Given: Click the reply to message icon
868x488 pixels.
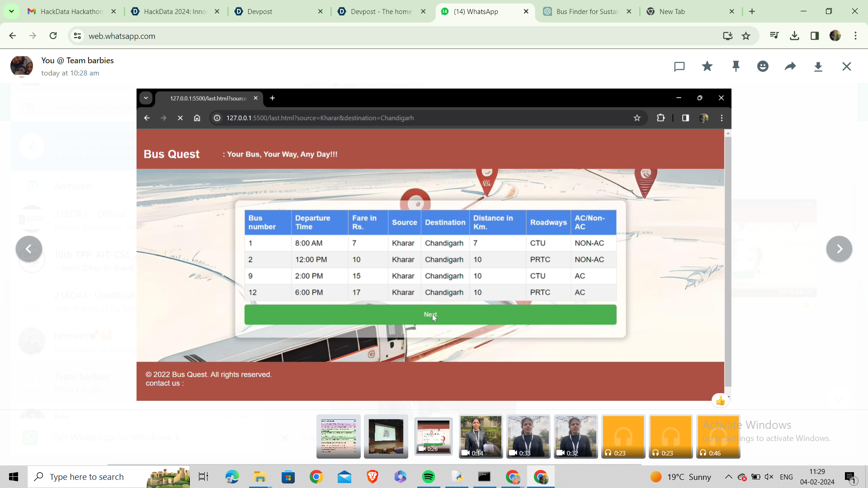Looking at the screenshot, I should (x=679, y=67).
